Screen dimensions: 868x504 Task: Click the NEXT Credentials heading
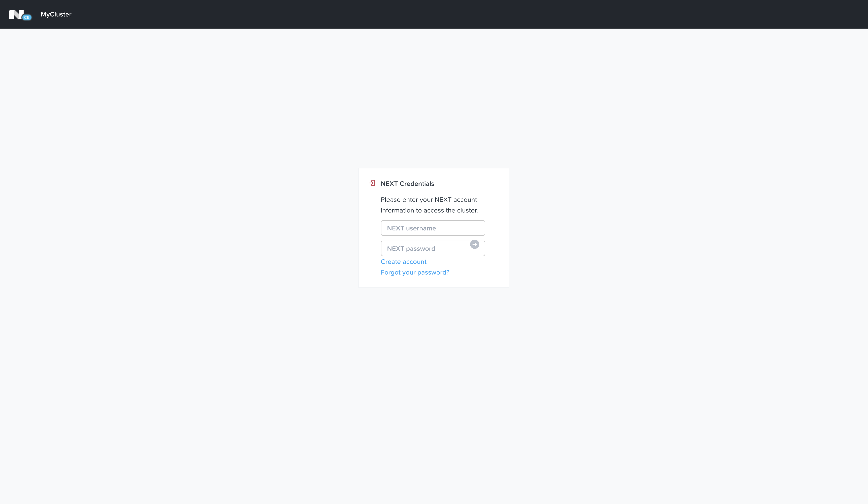407,184
